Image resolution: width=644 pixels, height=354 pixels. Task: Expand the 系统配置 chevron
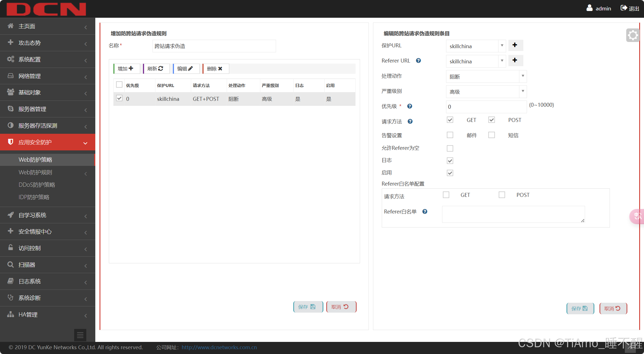pyautogui.click(x=86, y=61)
